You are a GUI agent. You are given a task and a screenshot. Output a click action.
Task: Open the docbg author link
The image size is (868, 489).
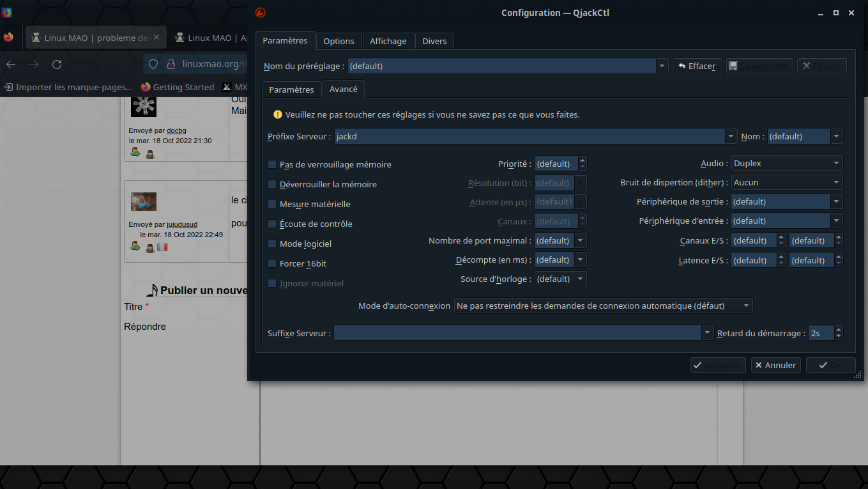click(x=176, y=130)
